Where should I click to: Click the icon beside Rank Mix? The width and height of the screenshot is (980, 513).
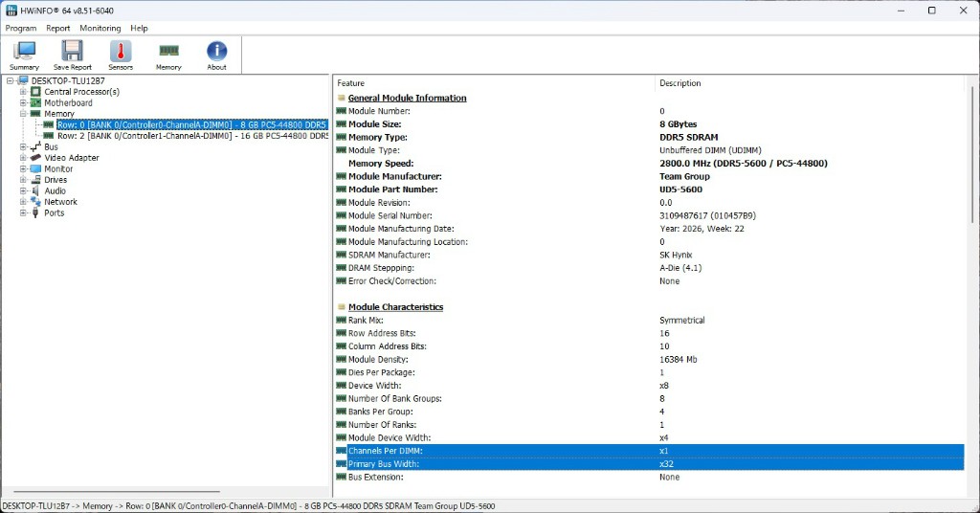click(x=342, y=320)
